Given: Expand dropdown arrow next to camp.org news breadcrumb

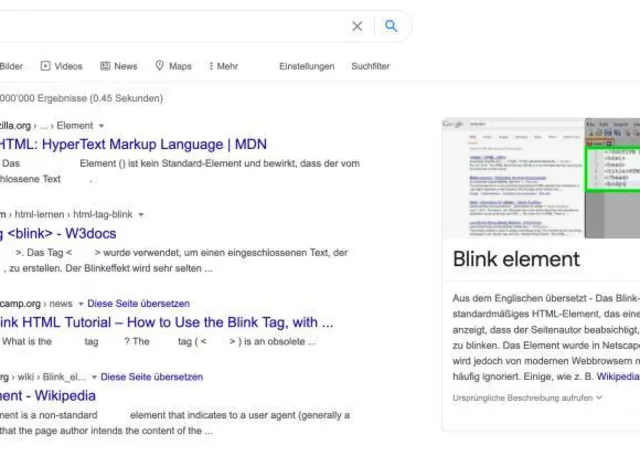Looking at the screenshot, I should [81, 304].
